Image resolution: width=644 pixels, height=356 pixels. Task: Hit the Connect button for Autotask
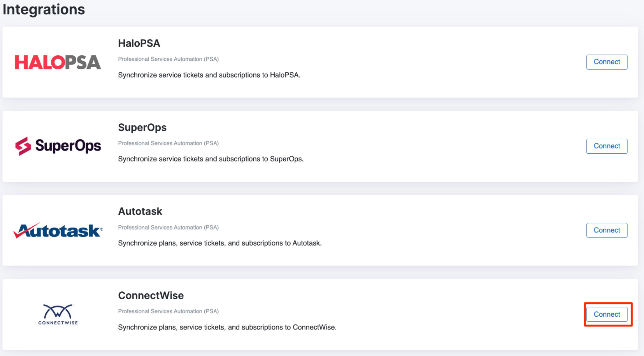click(x=606, y=230)
